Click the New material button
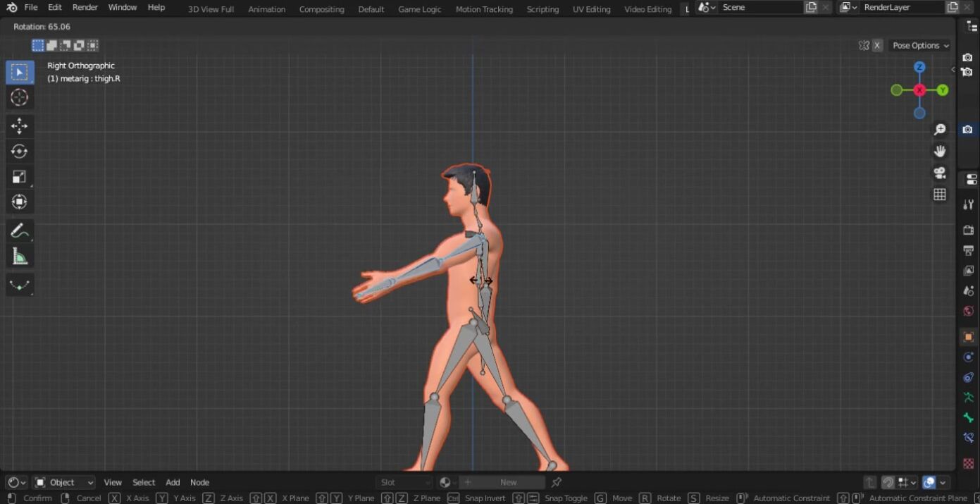This screenshot has width=980, height=504. coord(508,482)
